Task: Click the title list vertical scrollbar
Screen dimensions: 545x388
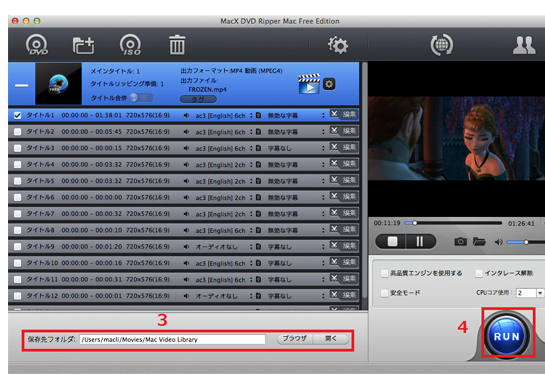Action: (x=365, y=180)
